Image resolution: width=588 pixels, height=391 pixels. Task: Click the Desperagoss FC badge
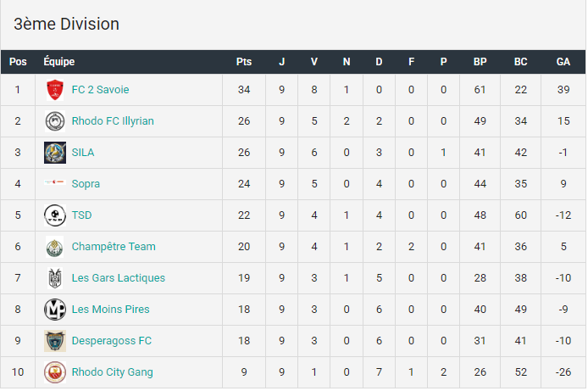(55, 341)
